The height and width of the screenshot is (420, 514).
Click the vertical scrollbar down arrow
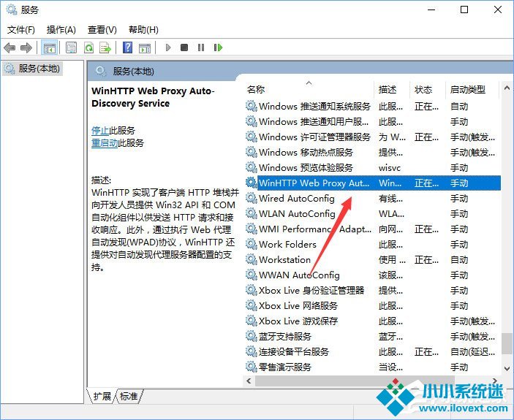507,369
